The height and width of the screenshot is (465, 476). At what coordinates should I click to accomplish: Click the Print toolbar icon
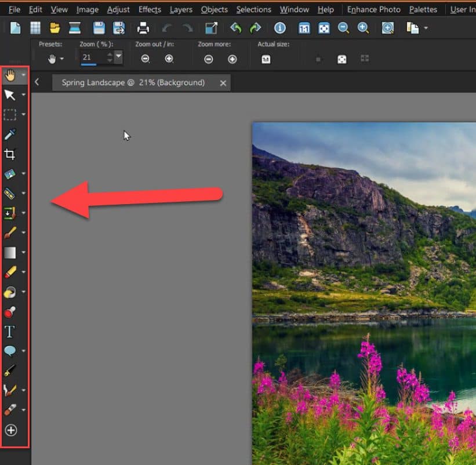143,27
